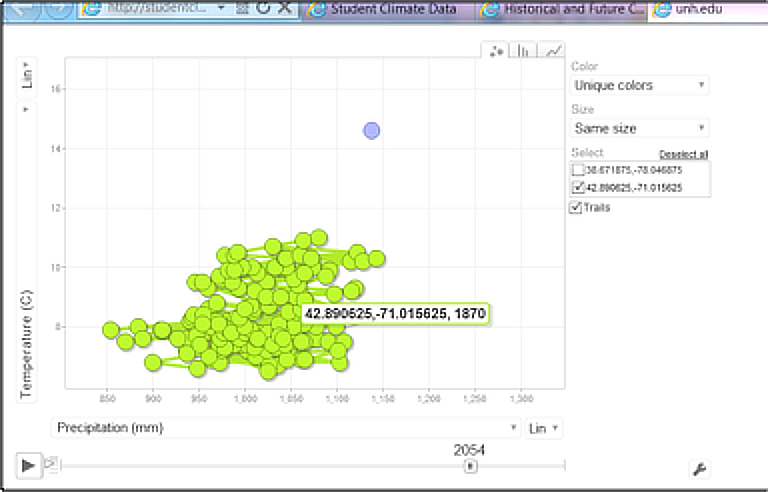768x492 pixels.
Task: Open the Unique colors dropdown
Action: tap(640, 86)
